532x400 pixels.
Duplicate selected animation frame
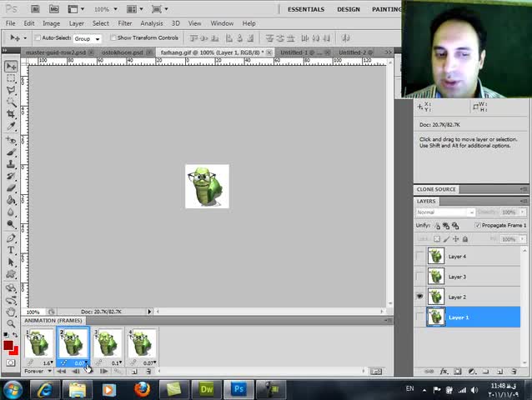[x=134, y=372]
